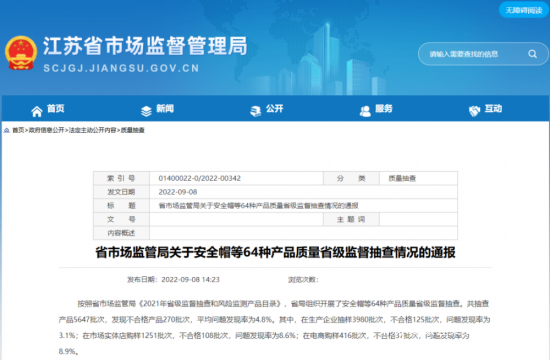Click the 无障碍阅读 button
The width and height of the screenshot is (550, 360).
[524, 10]
